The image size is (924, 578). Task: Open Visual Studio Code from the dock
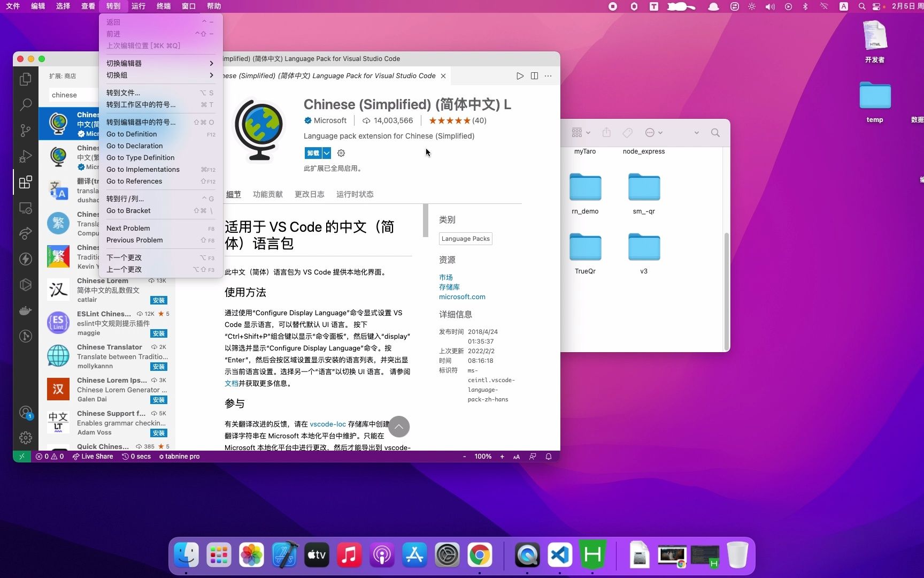tap(560, 555)
